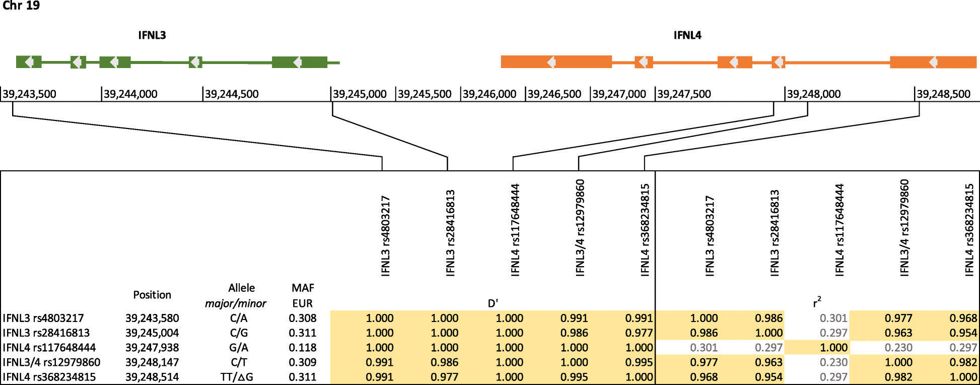980x385 pixels.
Task: Click MAF value 0.309
Action: click(x=303, y=362)
